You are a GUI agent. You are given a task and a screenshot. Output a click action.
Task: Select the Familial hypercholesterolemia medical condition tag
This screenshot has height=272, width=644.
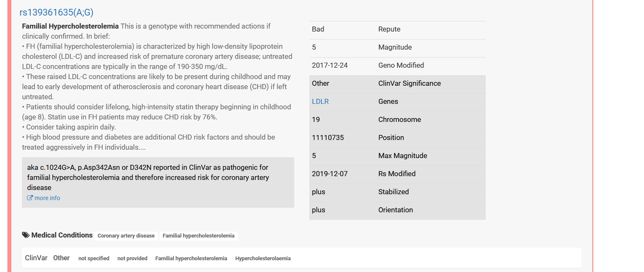(x=199, y=236)
